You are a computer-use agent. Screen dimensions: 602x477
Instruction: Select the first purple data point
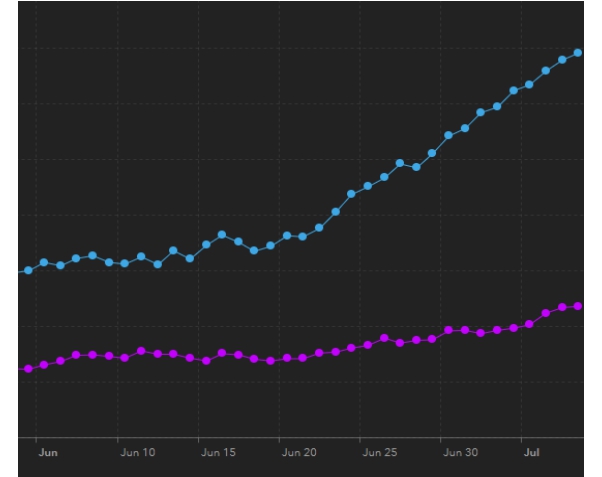(28, 369)
